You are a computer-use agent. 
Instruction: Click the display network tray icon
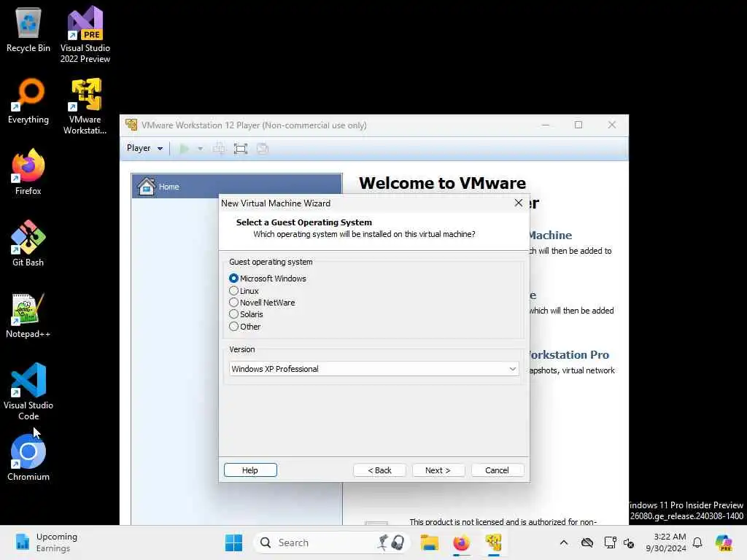tap(610, 542)
